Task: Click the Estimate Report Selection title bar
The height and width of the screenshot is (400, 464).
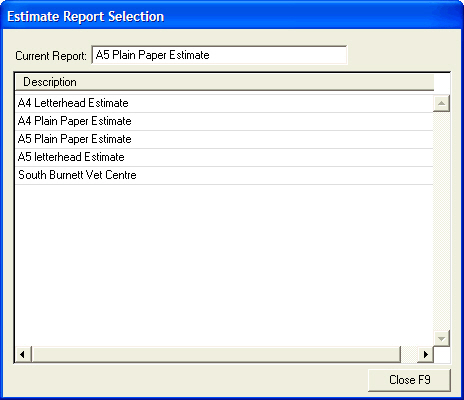Action: coord(232,16)
